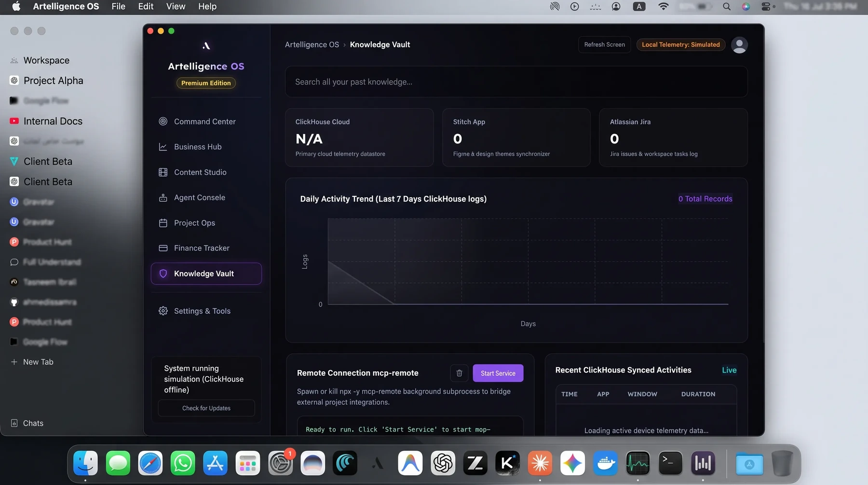Select Workspace in the background window sidebar
This screenshot has width=868, height=485.
[40, 60]
